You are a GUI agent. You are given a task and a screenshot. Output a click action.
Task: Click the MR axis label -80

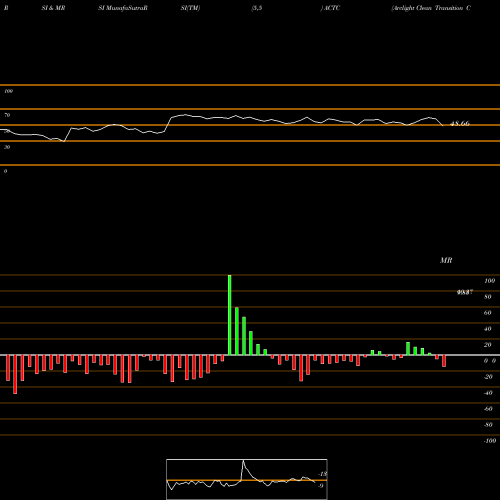point(488,425)
